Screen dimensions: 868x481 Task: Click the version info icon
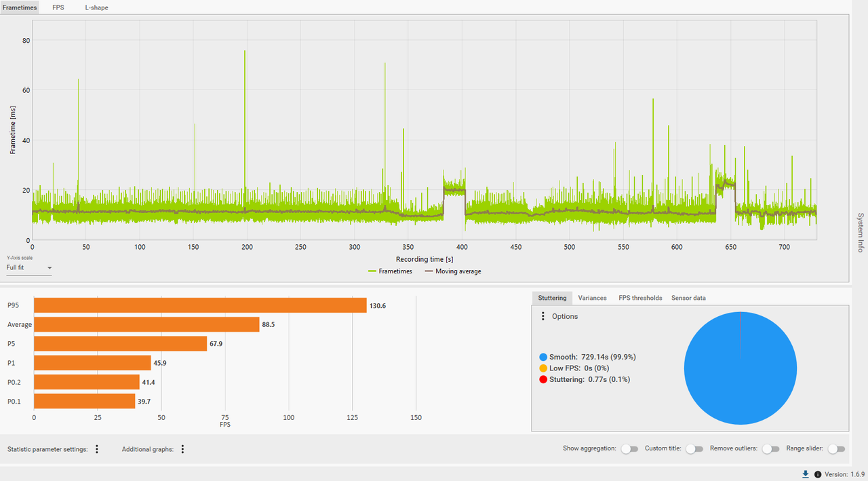pyautogui.click(x=818, y=474)
